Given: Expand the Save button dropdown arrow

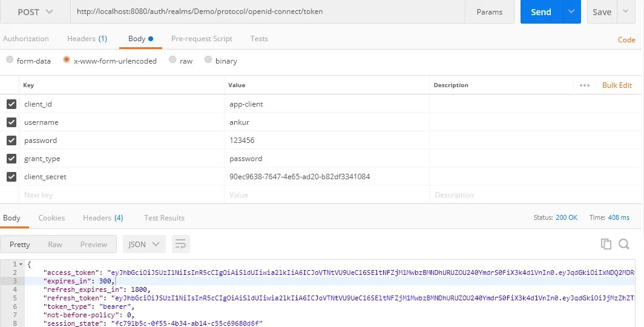Looking at the screenshot, I should click(x=626, y=12).
